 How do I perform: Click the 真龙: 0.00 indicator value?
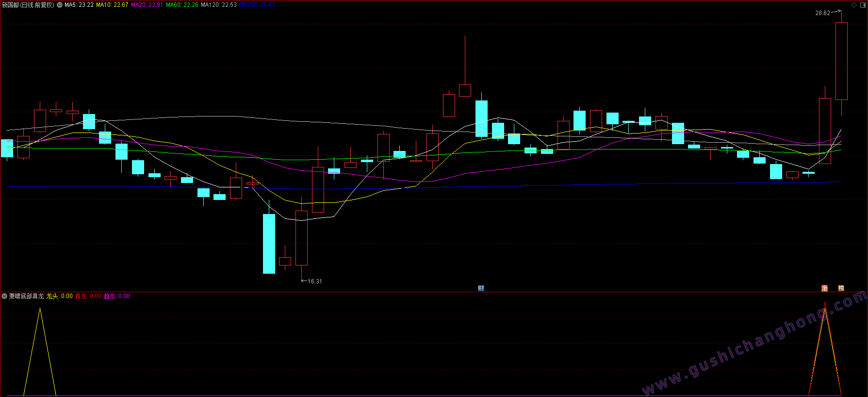coord(88,296)
